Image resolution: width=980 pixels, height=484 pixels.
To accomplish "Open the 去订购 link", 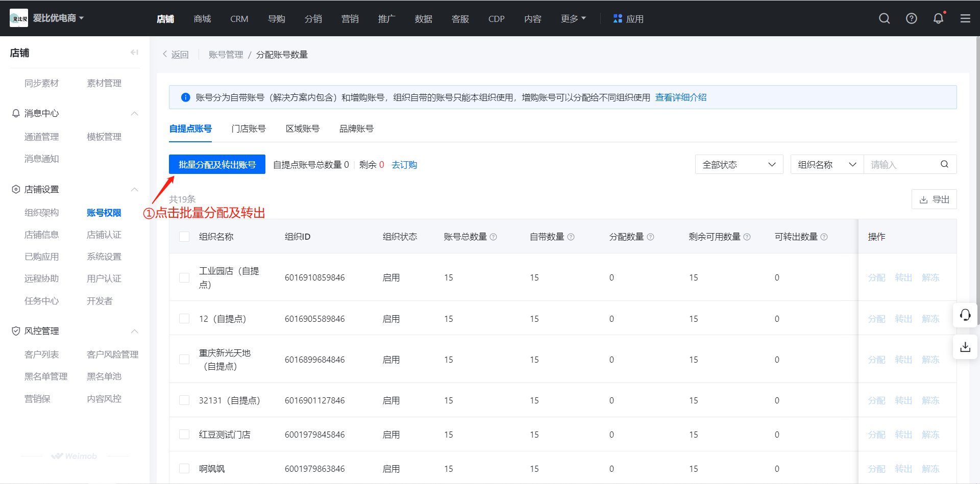I will click(x=404, y=165).
